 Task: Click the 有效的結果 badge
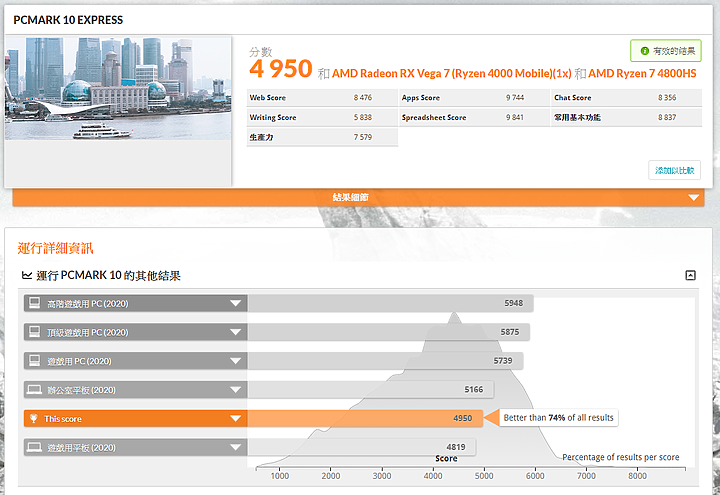pos(666,51)
